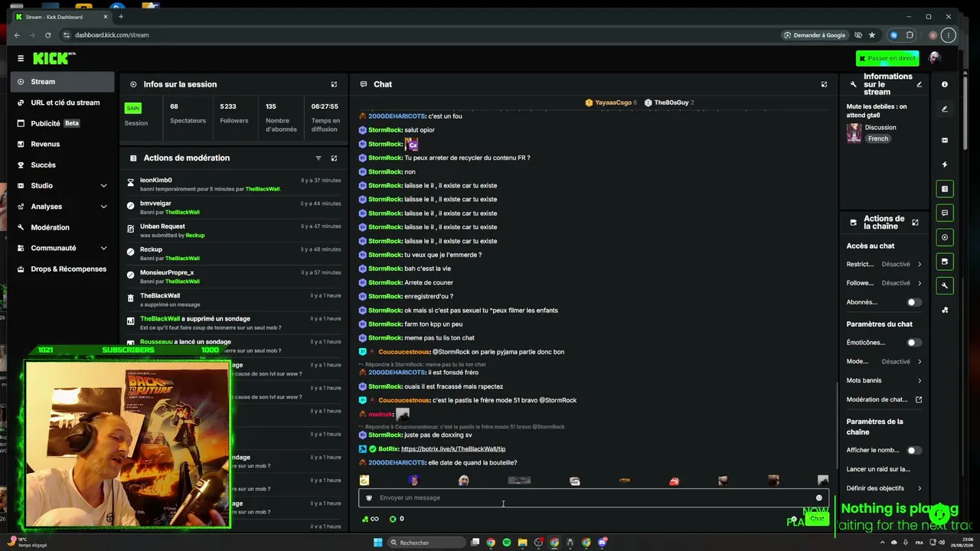980x551 pixels.
Task: Expand the Actions de la chaîne panel
Action: click(x=915, y=223)
